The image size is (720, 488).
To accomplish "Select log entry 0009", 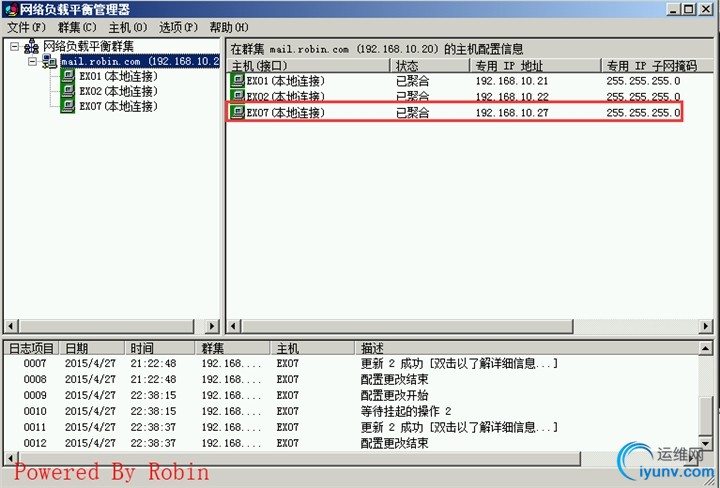I will coord(351,395).
